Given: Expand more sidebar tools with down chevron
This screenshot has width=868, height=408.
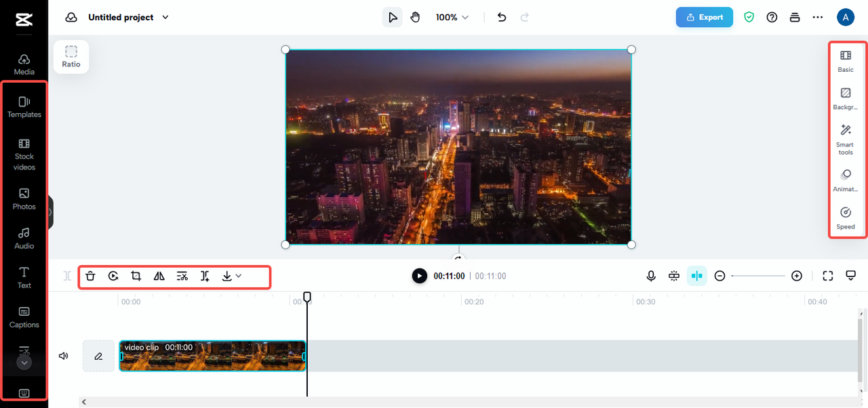Looking at the screenshot, I should click(x=24, y=363).
